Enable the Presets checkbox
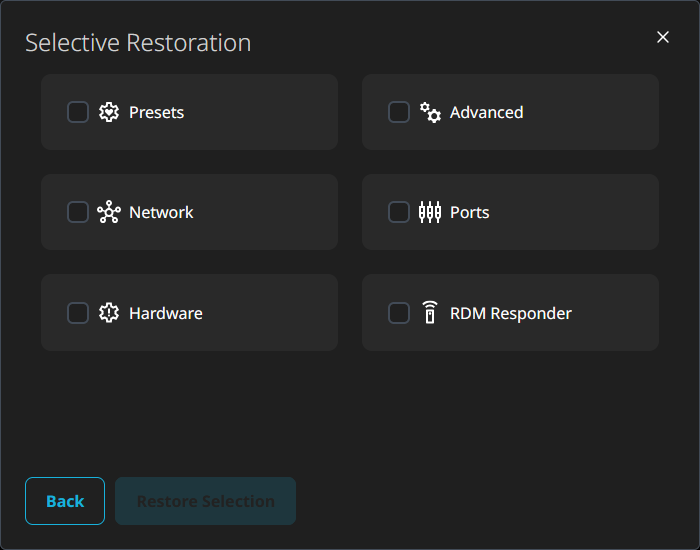 pyautogui.click(x=78, y=112)
